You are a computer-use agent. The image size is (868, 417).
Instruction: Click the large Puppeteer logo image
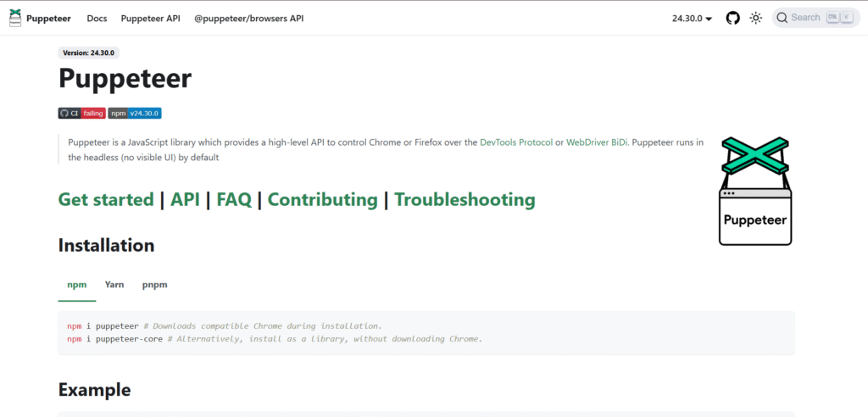coord(754,191)
